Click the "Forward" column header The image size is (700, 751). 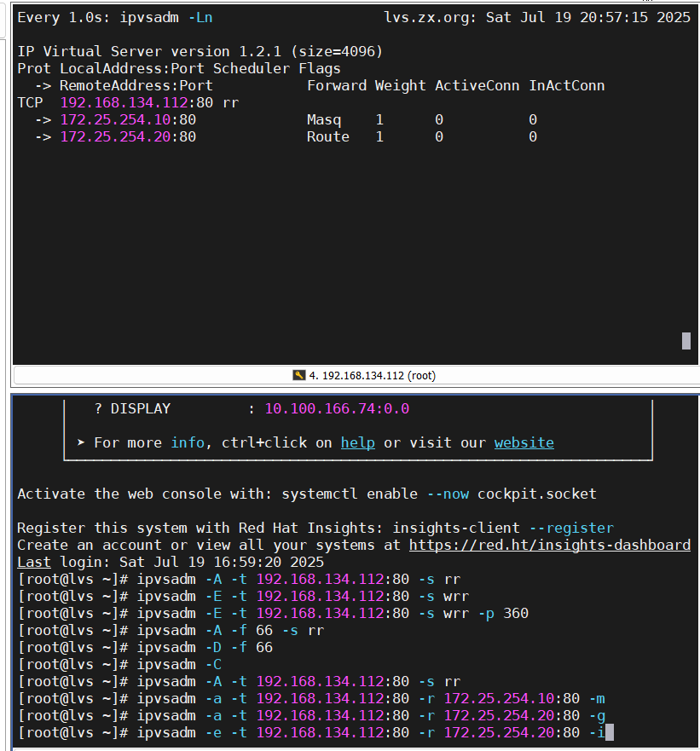coord(336,86)
